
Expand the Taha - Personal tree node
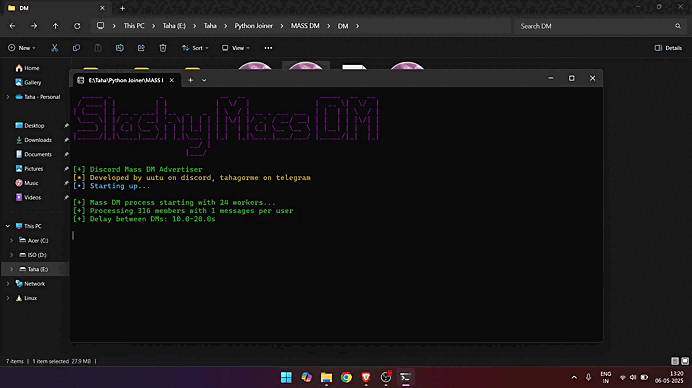click(8, 97)
